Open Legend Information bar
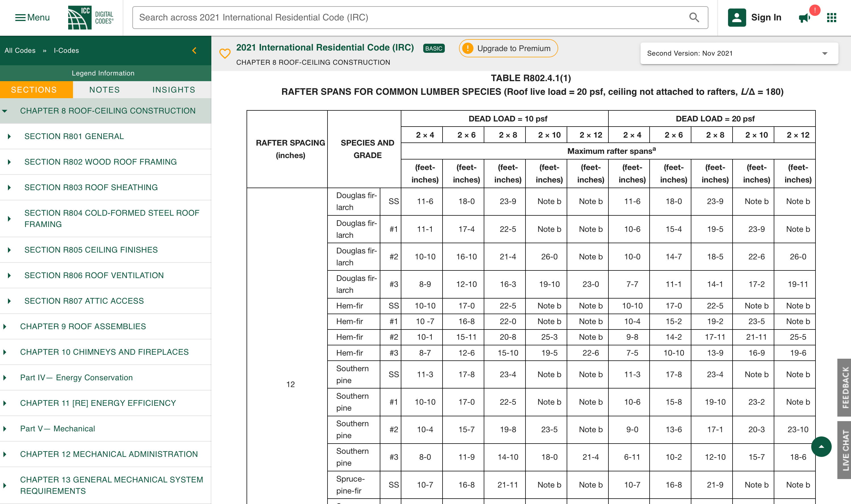The image size is (851, 504). coord(105,73)
